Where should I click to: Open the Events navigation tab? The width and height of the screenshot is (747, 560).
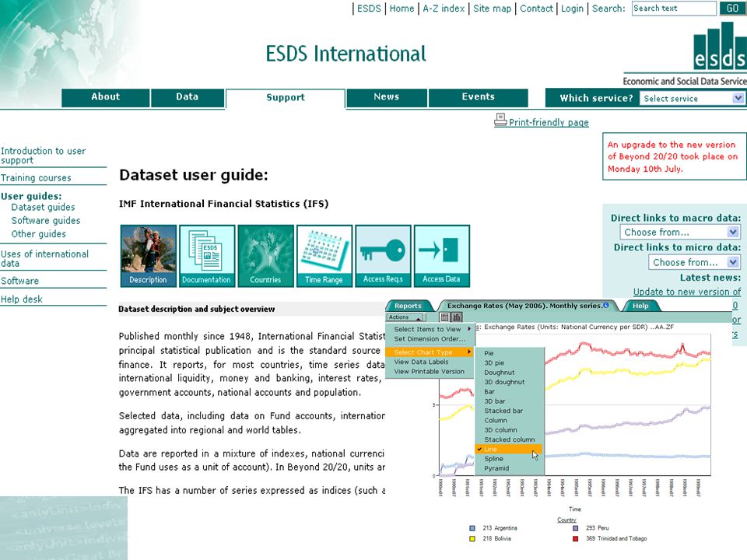[479, 97]
